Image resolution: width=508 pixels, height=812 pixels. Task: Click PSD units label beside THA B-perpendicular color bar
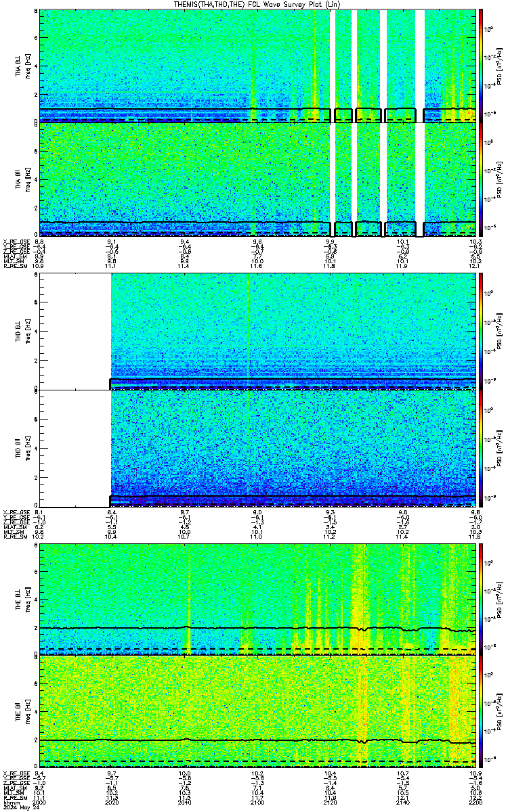point(500,66)
